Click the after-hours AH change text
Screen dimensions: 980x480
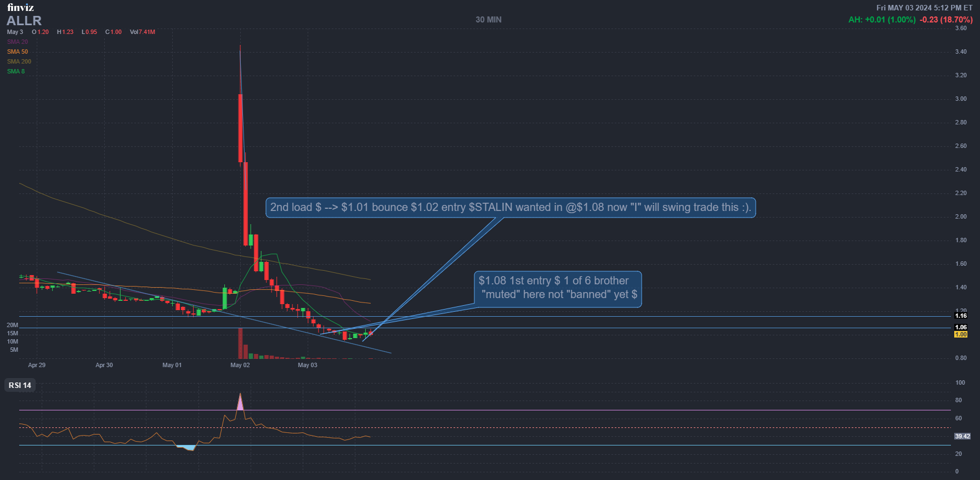(x=882, y=20)
